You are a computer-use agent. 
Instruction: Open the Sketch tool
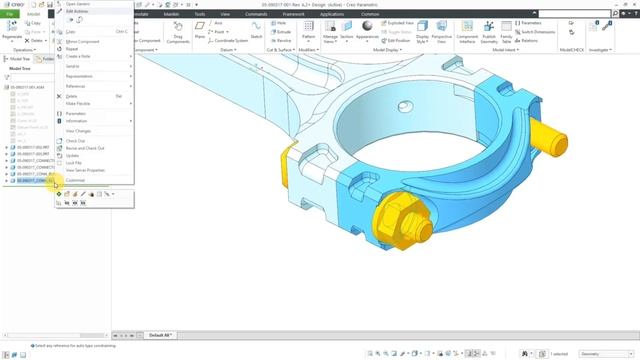(x=256, y=30)
